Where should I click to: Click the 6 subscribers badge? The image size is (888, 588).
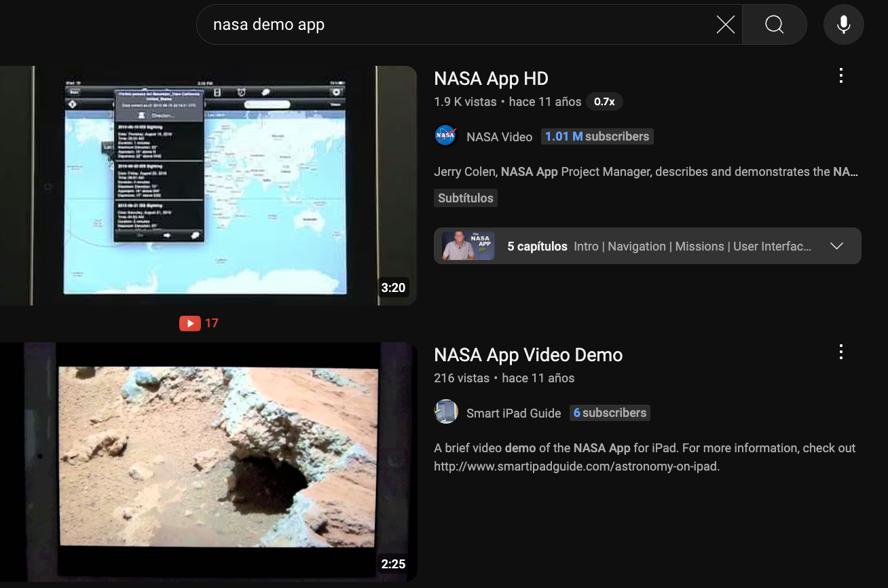610,413
